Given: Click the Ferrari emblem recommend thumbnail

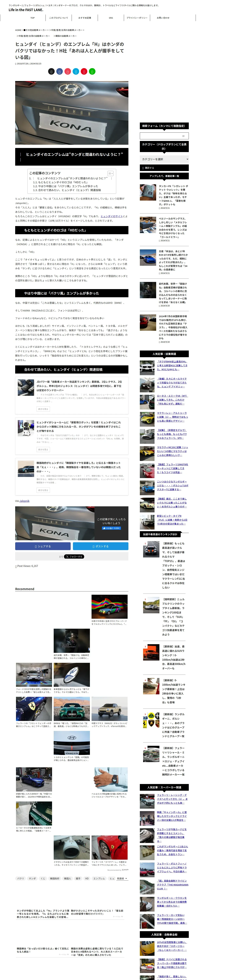Looking at the screenshot, I should point(34,709).
